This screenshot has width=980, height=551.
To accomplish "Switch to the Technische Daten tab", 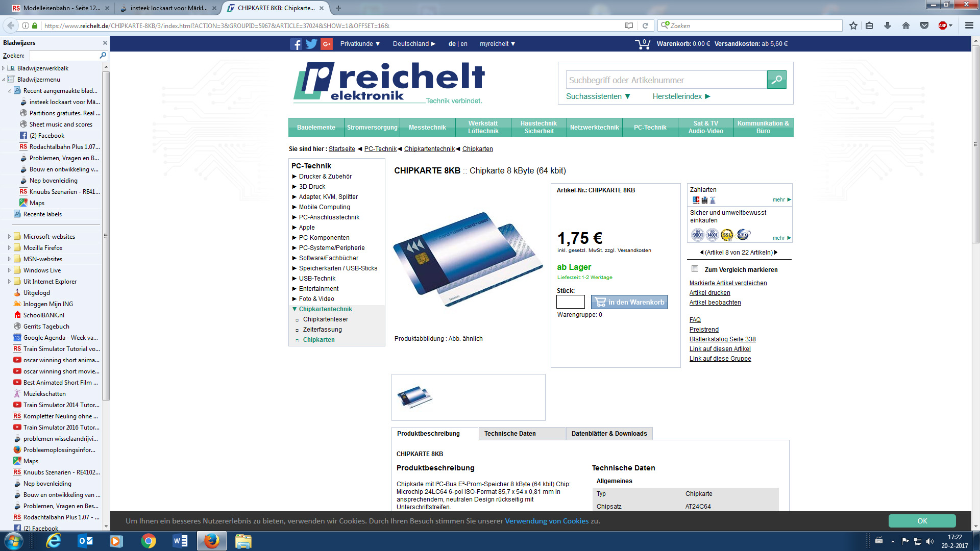I will (510, 434).
